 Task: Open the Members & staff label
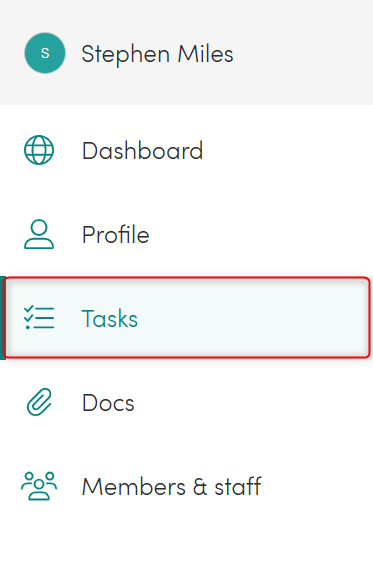click(x=172, y=487)
